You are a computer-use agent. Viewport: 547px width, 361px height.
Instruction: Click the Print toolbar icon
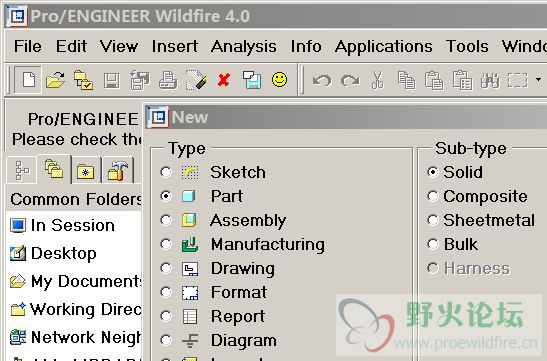pos(168,80)
